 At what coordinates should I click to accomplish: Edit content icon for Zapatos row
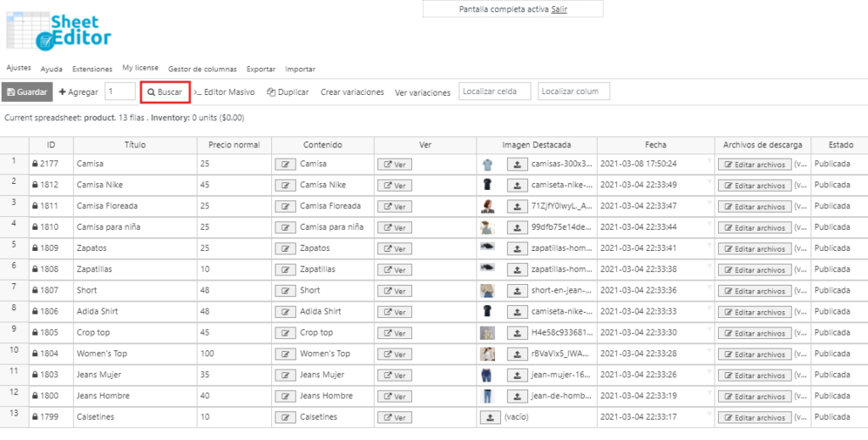(x=285, y=249)
